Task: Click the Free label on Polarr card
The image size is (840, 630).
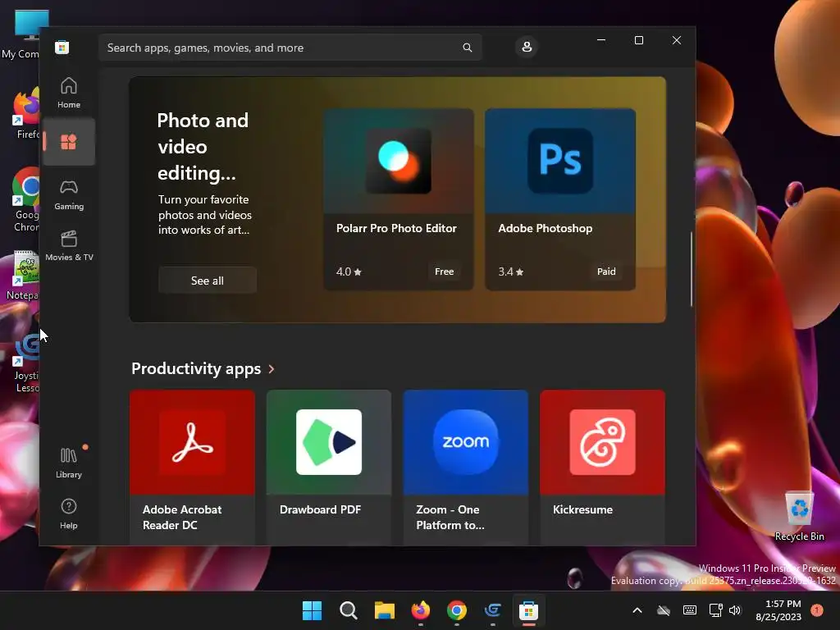Action: [x=444, y=272]
